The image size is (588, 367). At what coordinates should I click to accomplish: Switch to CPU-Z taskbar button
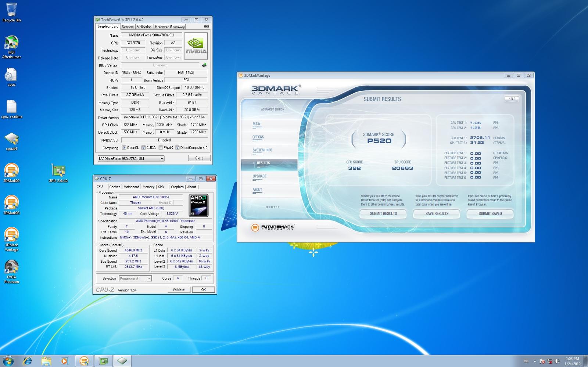pyautogui.click(x=122, y=361)
